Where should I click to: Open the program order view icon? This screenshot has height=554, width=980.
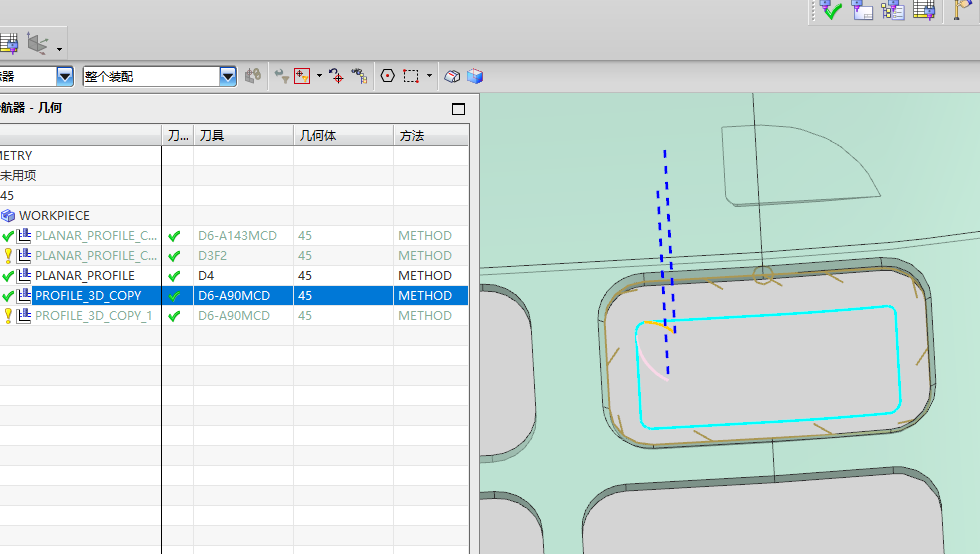click(862, 10)
